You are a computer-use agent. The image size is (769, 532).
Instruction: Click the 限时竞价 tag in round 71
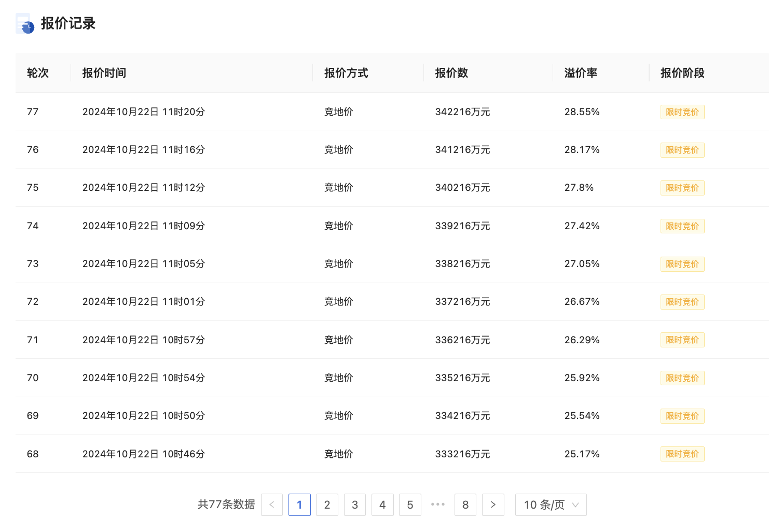pos(682,340)
